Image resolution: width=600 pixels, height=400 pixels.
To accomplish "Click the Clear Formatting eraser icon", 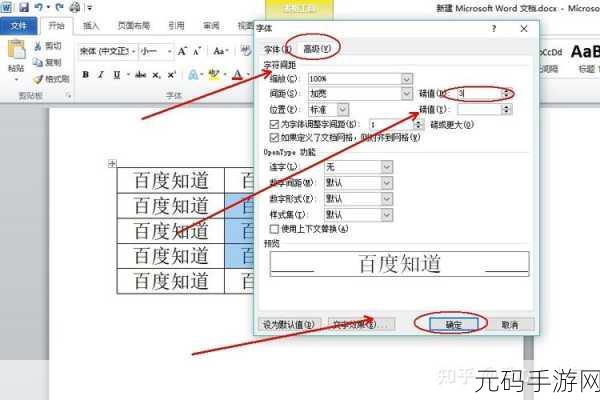I will [246, 51].
